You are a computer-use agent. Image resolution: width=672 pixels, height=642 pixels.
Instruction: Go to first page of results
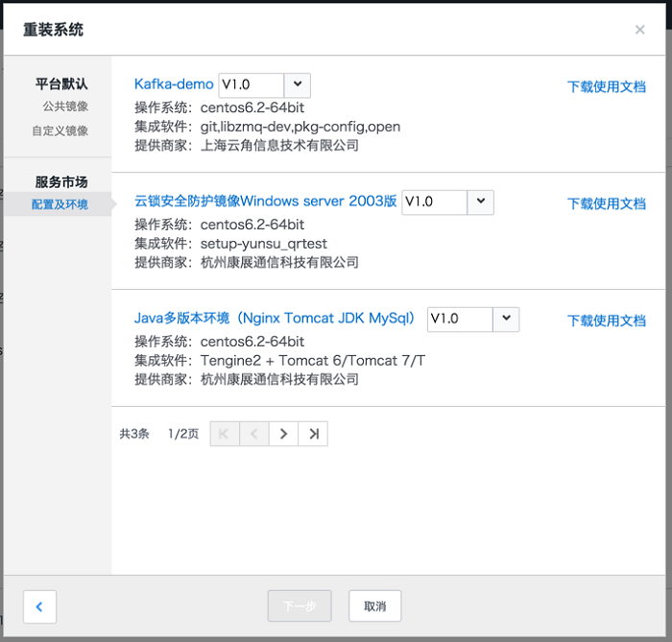225,434
